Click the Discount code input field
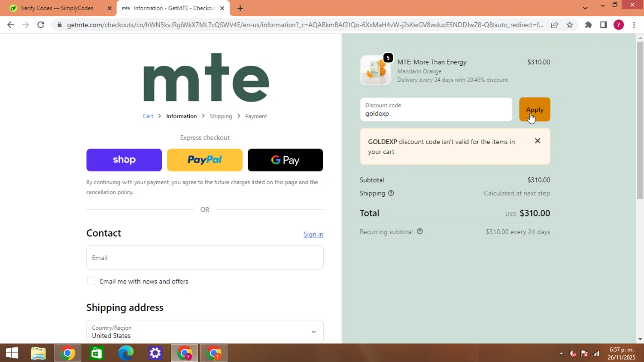Screen dimensions: 644x362 pyautogui.click(x=436, y=110)
